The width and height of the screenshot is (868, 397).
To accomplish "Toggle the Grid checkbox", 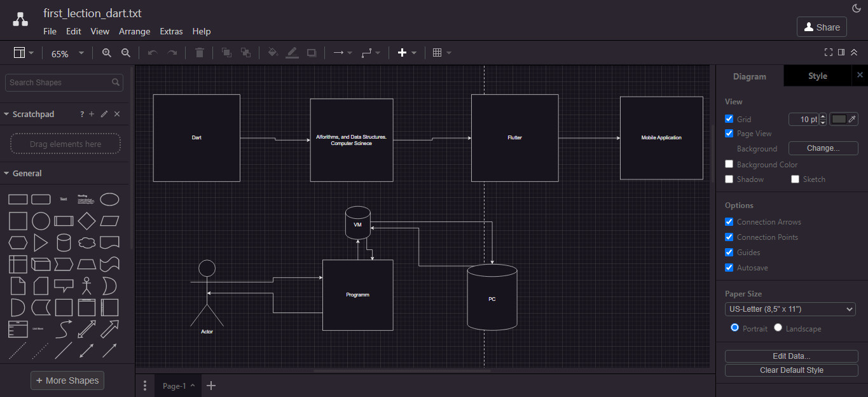I will coord(729,119).
